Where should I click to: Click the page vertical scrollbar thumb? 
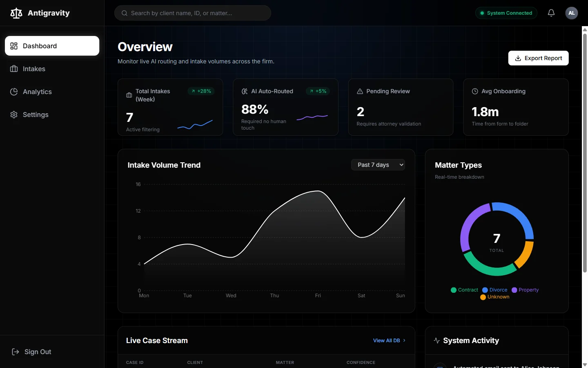[x=585, y=153]
